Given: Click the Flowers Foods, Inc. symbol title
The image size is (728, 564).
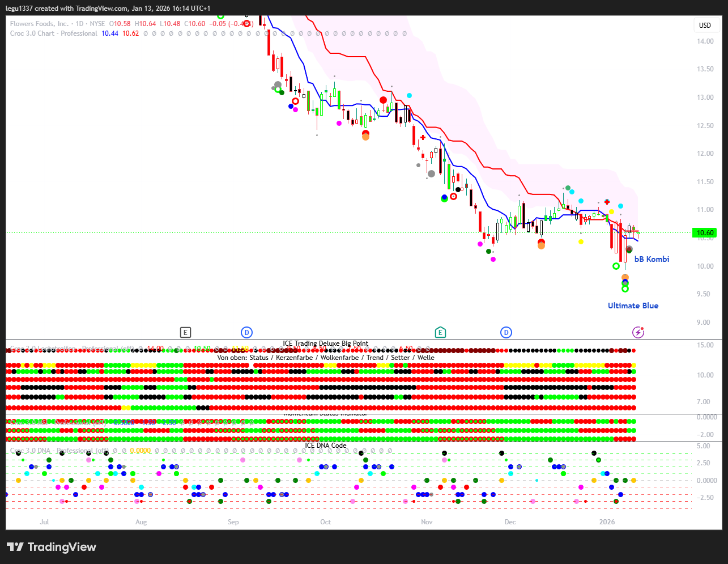Looking at the screenshot, I should pyautogui.click(x=39, y=24).
